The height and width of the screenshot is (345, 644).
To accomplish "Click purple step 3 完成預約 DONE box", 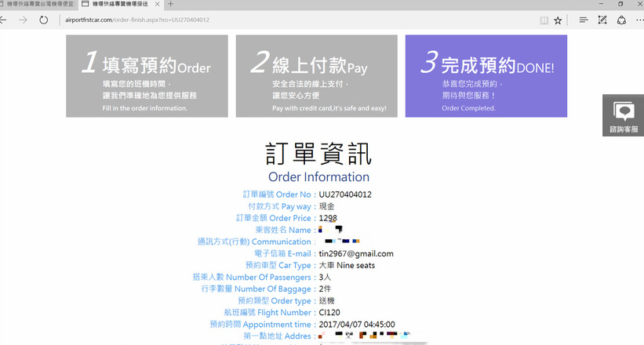I will 486,76.
